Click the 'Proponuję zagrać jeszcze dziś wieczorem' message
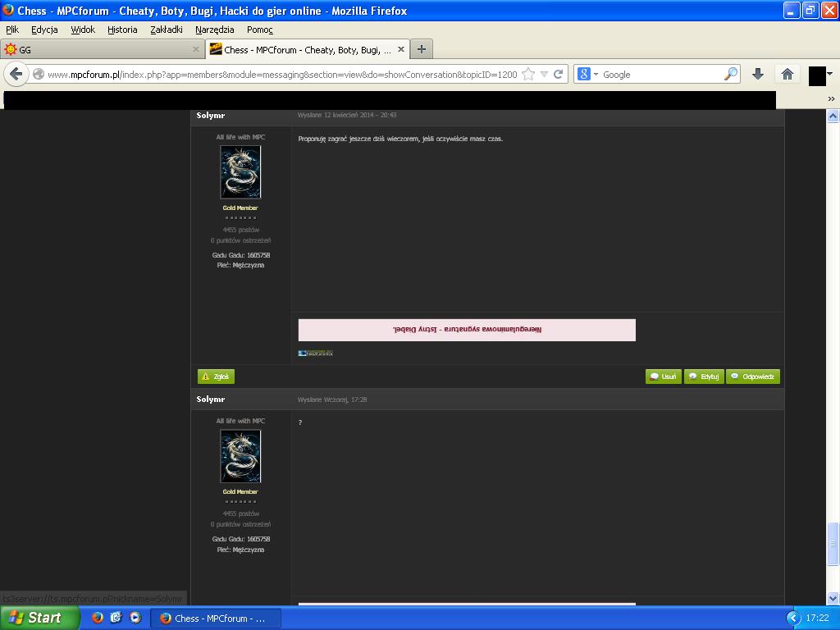840x630 pixels. coord(400,139)
